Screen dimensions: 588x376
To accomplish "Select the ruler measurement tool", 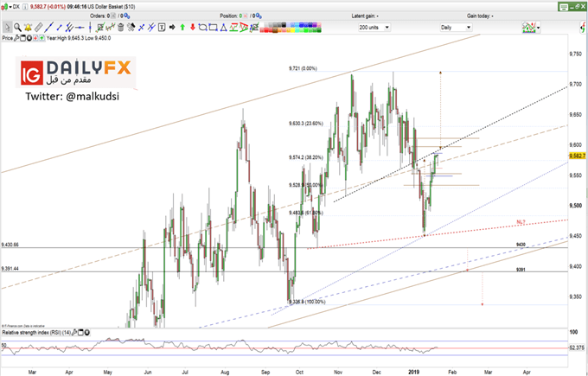I will [x=39, y=28].
